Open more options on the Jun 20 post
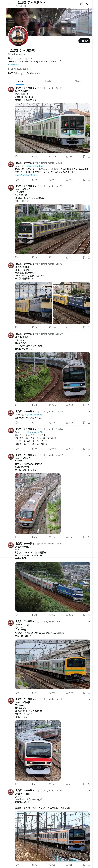Screen dimensions: 98x868 (x=89, y=186)
